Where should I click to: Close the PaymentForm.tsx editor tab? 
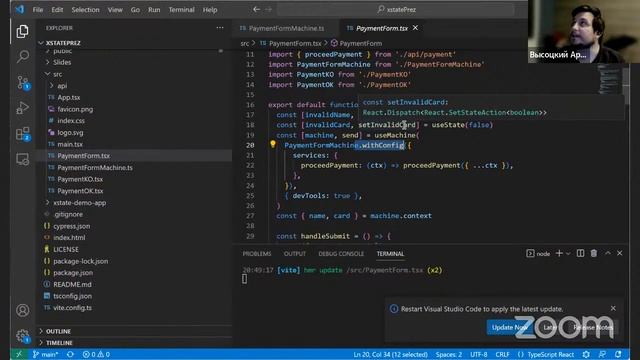(x=415, y=28)
